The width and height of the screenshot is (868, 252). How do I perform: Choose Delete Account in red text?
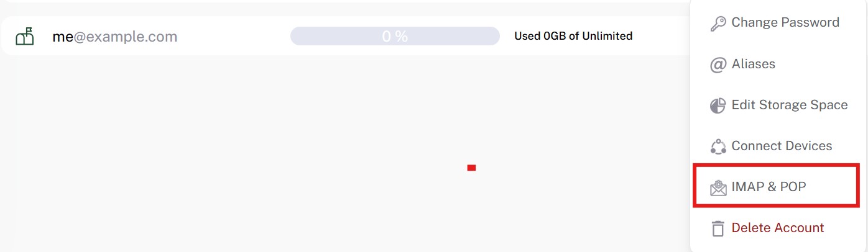click(777, 228)
